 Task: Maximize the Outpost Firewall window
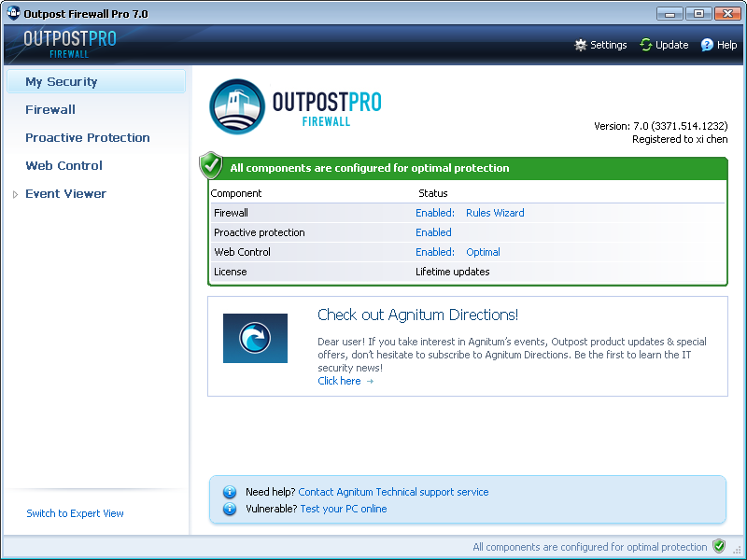698,13
